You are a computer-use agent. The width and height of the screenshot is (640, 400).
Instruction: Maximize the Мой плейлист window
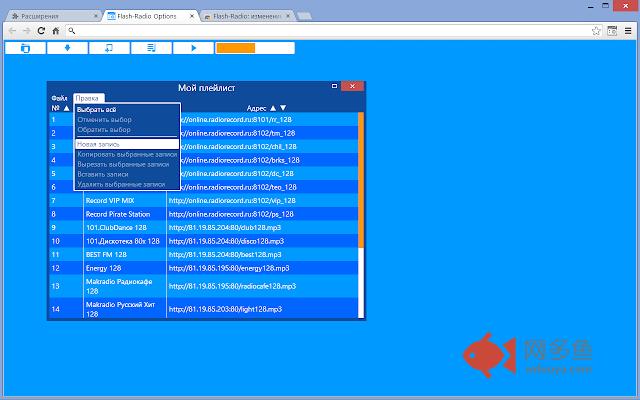pyautogui.click(x=334, y=86)
